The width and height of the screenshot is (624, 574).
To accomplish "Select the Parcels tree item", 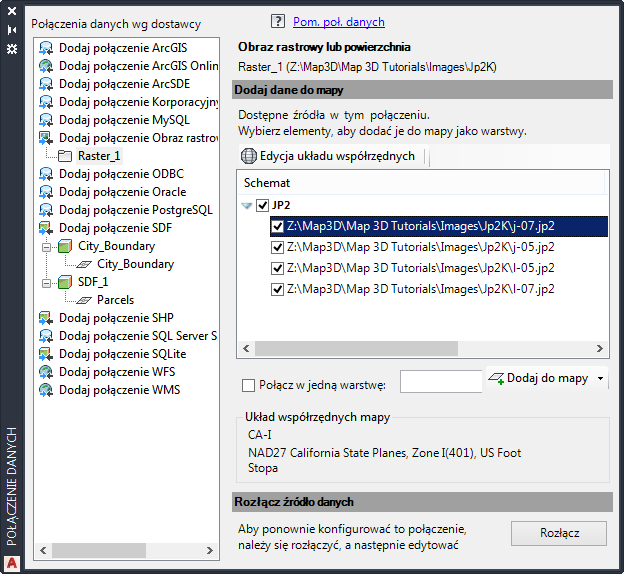I will coord(115,300).
